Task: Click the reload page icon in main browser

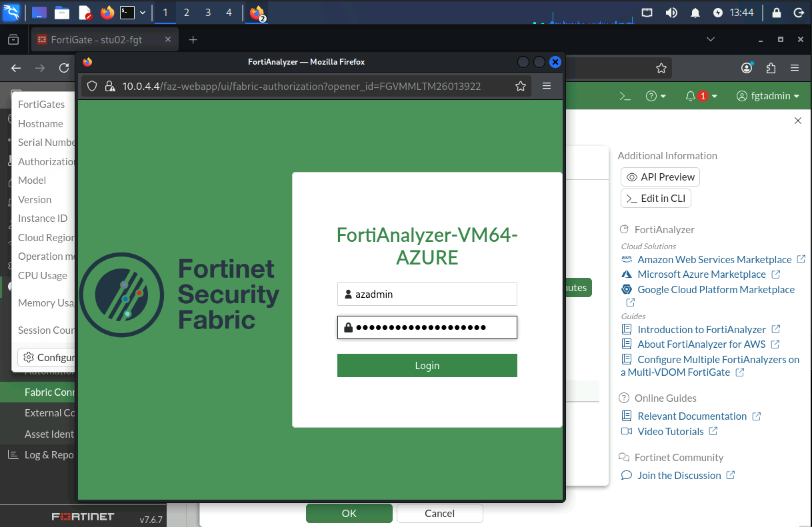Action: coord(64,68)
